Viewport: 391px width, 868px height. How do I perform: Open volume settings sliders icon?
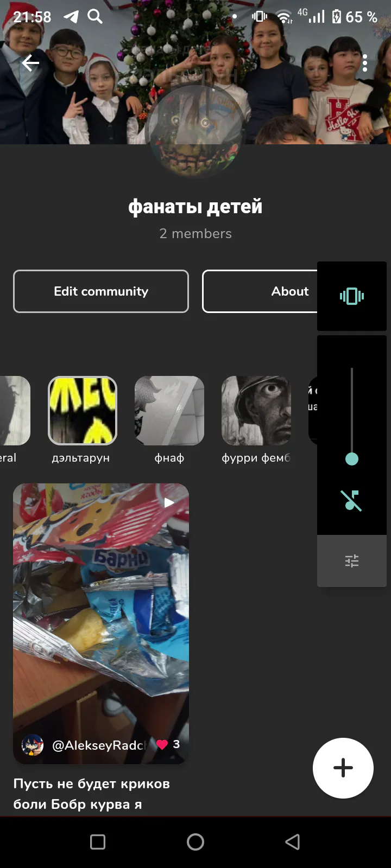(352, 561)
